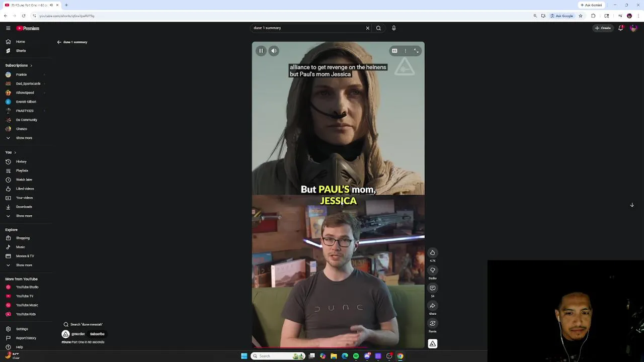The image size is (644, 362).
Task: Show more Explore categories
Action: 24,265
